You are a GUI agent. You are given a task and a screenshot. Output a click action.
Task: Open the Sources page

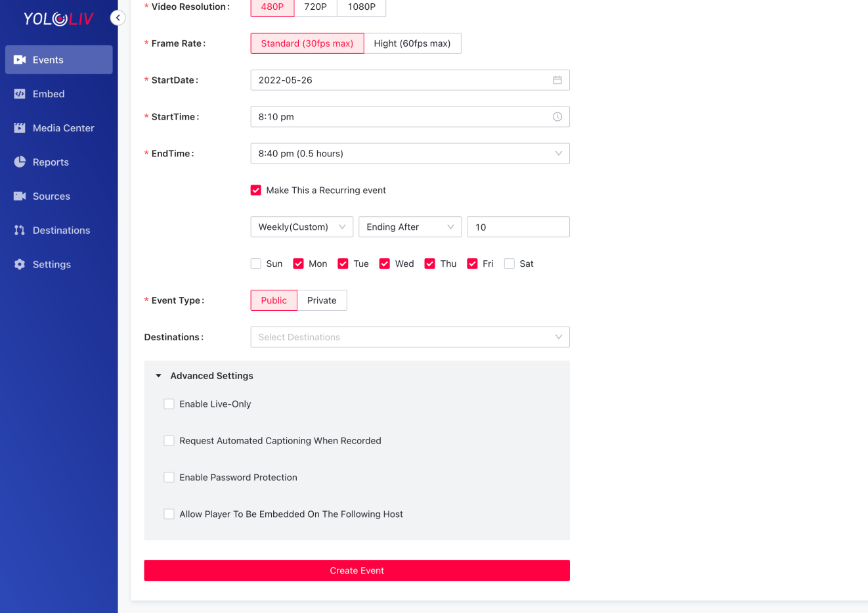[x=59, y=196]
